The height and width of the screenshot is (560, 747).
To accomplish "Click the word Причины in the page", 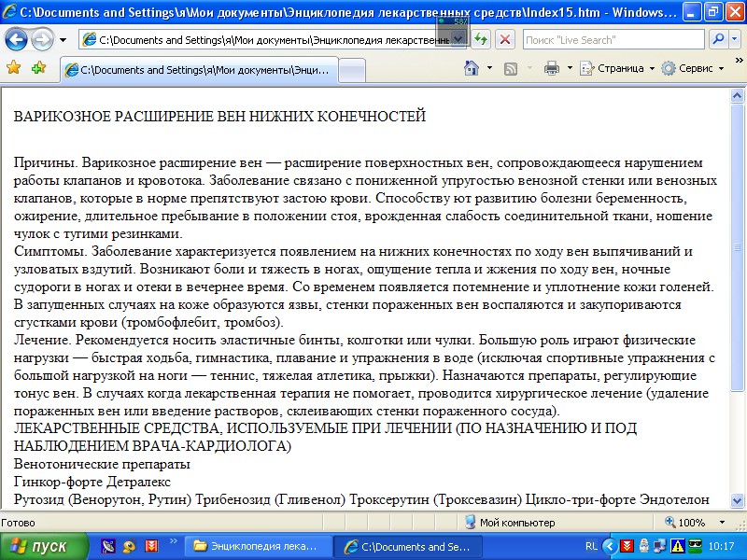I will click(46, 162).
